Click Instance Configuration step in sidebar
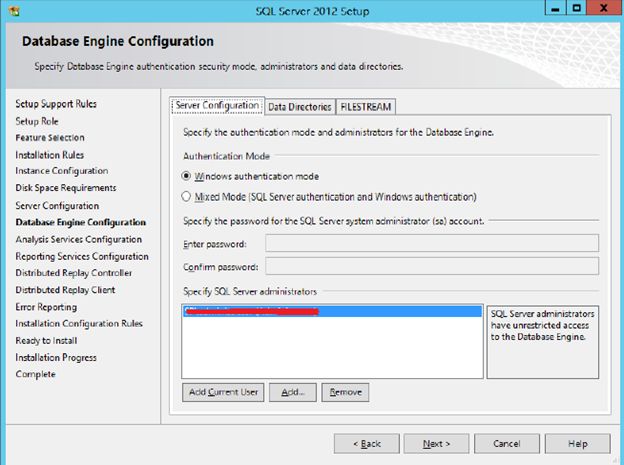The width and height of the screenshot is (624, 465). 62,171
